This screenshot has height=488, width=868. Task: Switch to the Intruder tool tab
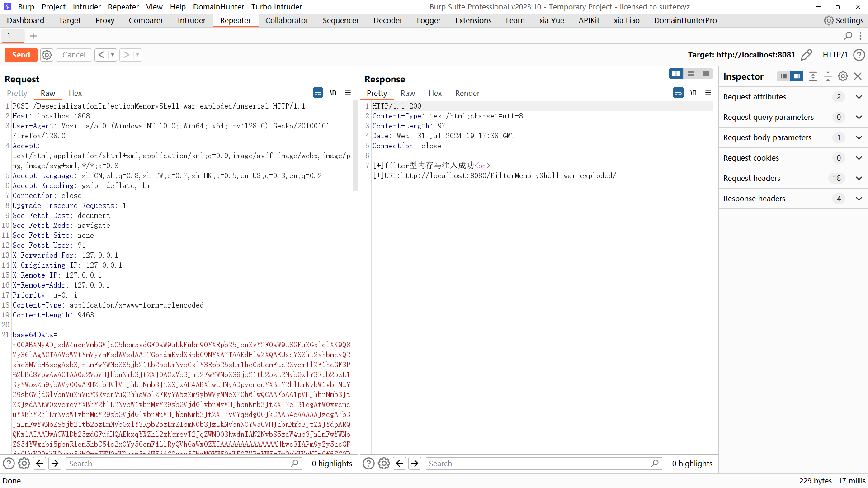tap(191, 20)
